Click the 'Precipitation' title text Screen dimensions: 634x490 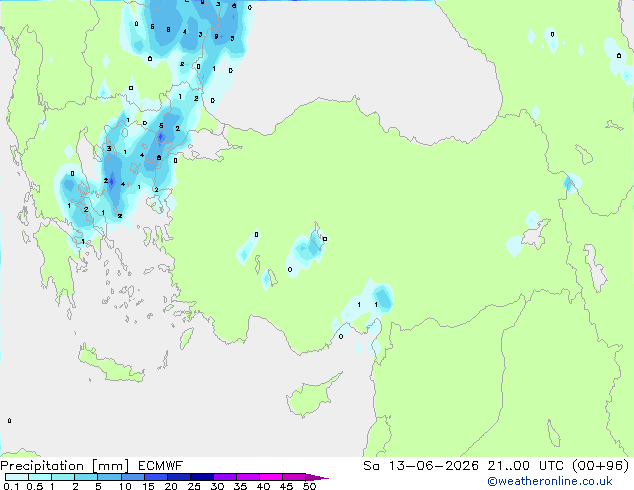coord(42,466)
